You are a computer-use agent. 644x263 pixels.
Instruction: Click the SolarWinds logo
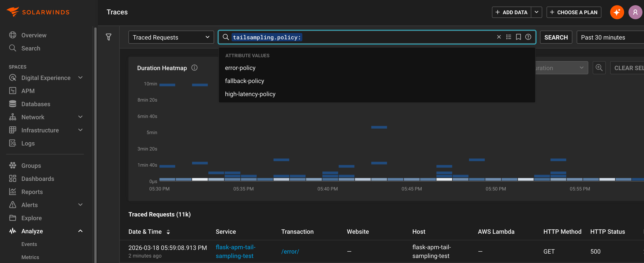click(x=38, y=12)
